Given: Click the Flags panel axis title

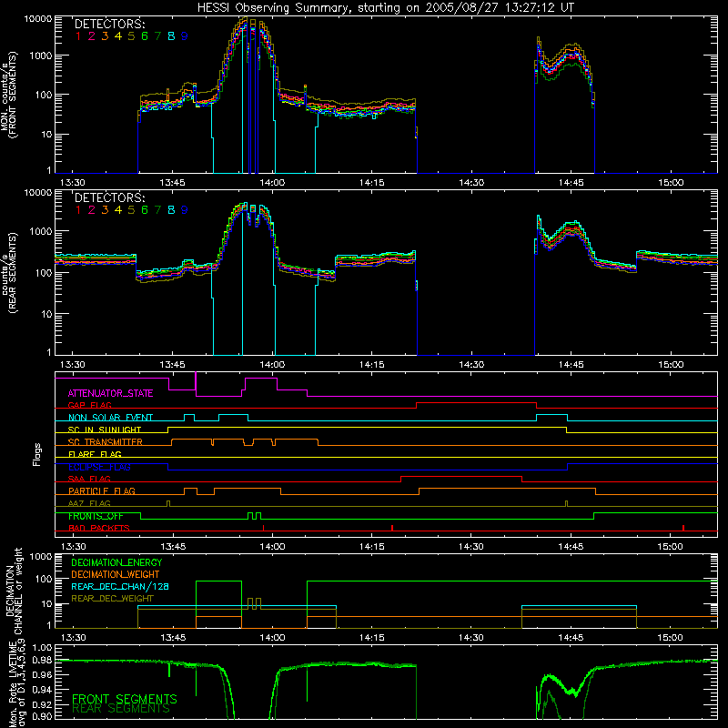Looking at the screenshot, I should tap(37, 454).
